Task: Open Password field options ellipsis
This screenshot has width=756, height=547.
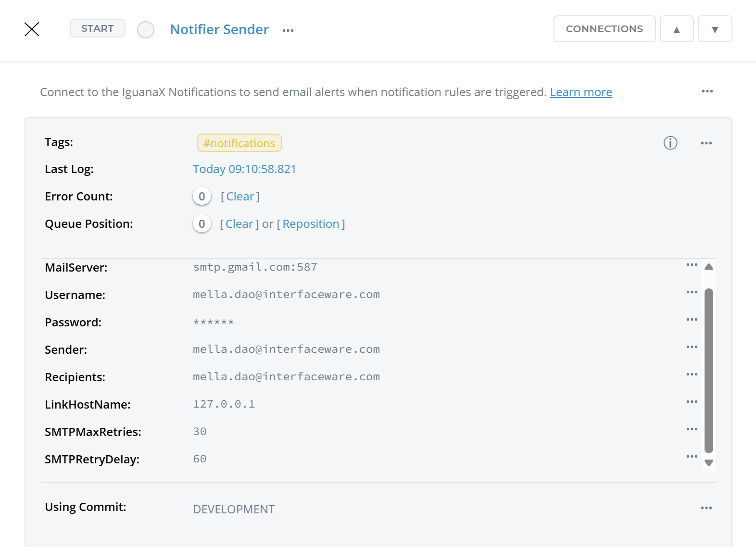Action: click(x=692, y=320)
